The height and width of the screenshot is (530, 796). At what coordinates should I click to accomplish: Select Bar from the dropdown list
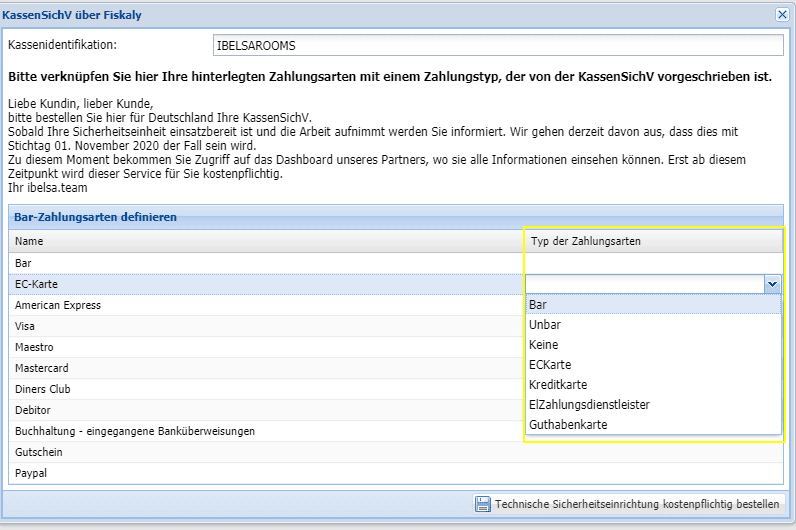coord(538,305)
